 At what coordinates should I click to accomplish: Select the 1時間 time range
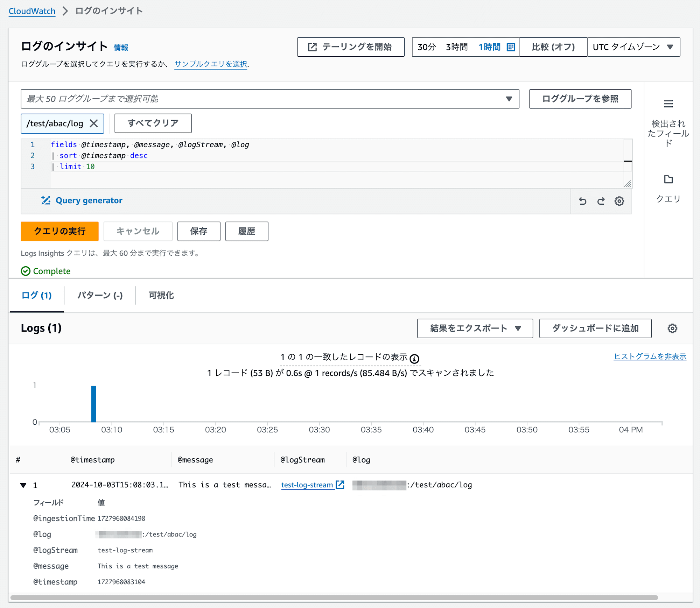pos(489,47)
